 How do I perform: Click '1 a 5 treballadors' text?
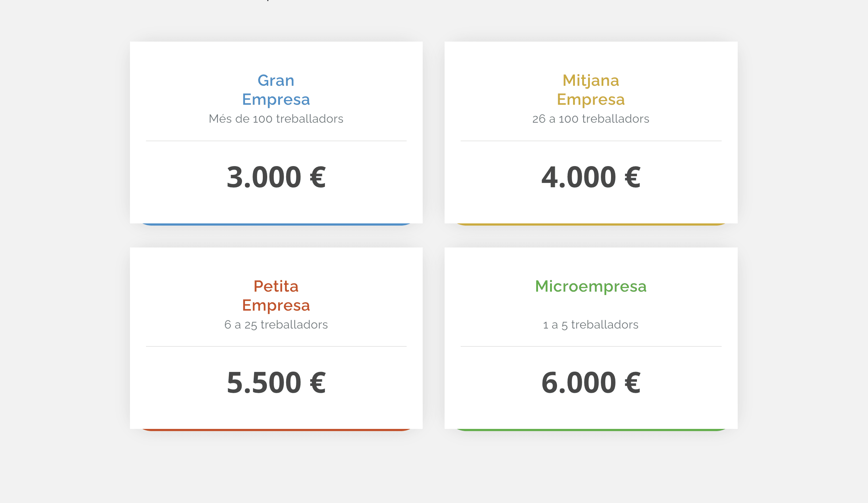coord(591,325)
